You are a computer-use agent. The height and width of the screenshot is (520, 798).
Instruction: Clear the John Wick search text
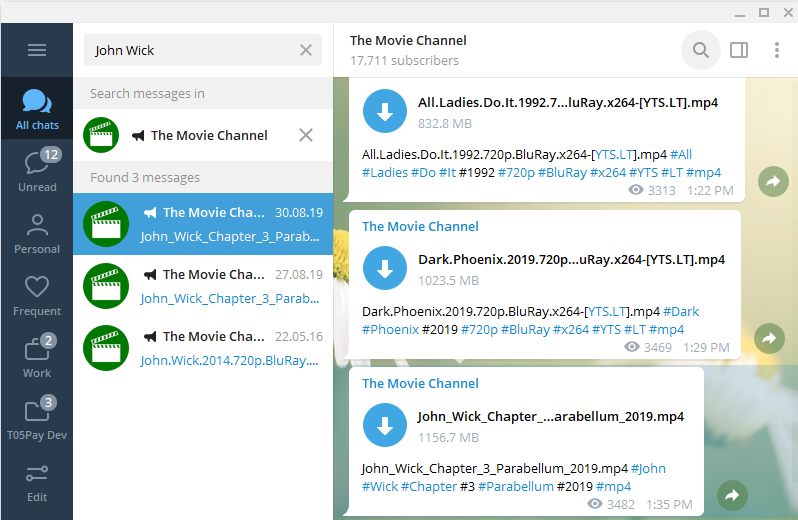pyautogui.click(x=306, y=50)
